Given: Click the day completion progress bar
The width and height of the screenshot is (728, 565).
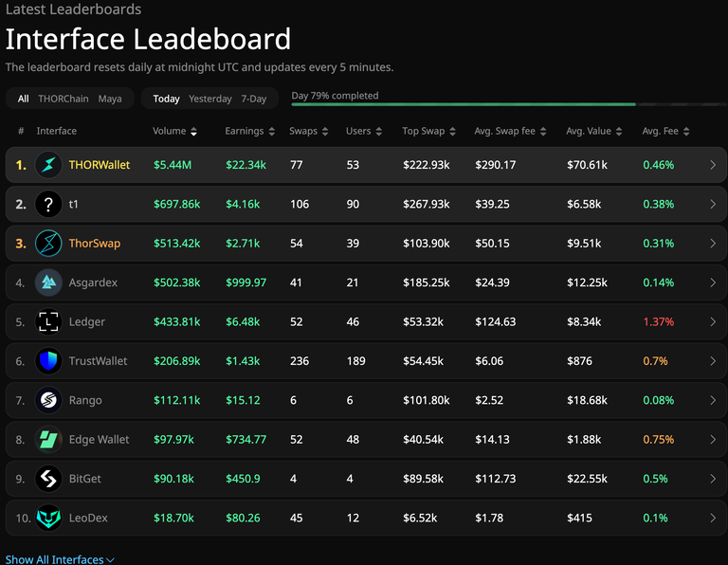Looking at the screenshot, I should tap(509, 104).
